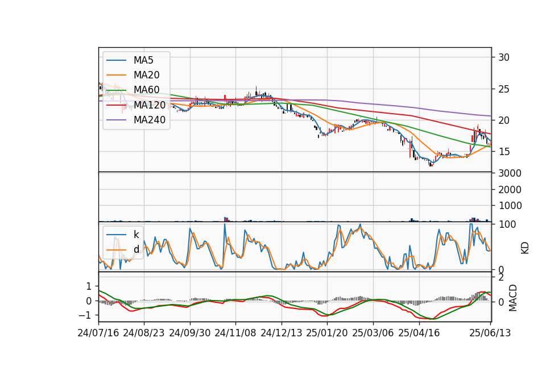Viewport: 546px width, 392px height.
Task: Click the 24/09/30 date tick label
Action: pyautogui.click(x=190, y=333)
